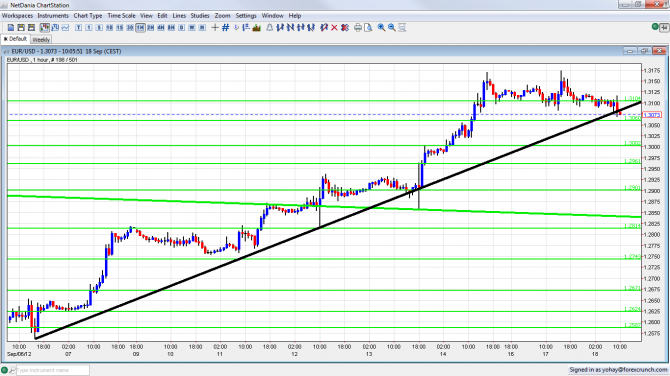
Task: Click the 1.3104 green level label
Action: click(x=632, y=99)
